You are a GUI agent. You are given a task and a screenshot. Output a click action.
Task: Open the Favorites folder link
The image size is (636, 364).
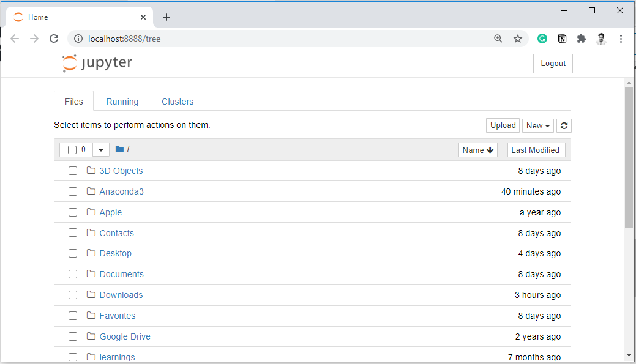(117, 316)
